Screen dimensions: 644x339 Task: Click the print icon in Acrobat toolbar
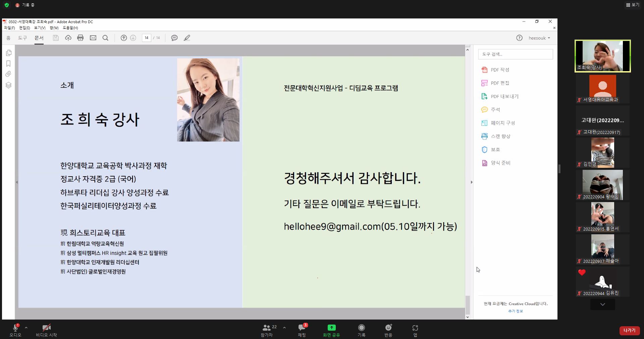click(x=80, y=38)
